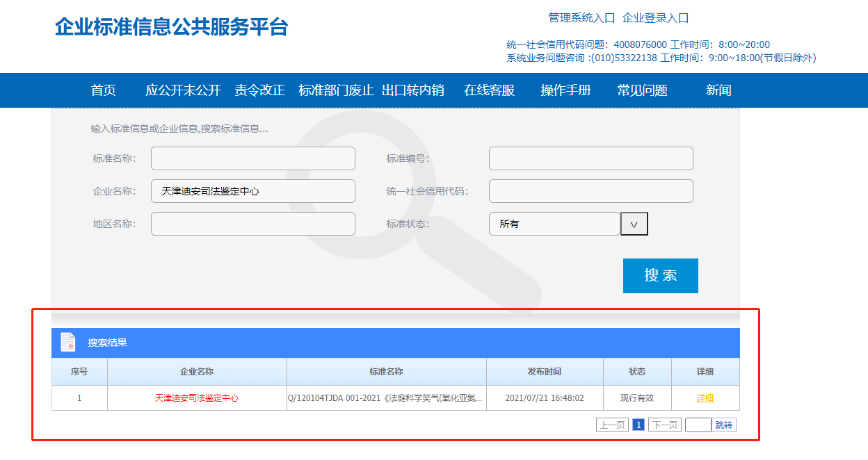The height and width of the screenshot is (460, 868).
Task: Focus the 地区名称 input field
Action: 253,224
